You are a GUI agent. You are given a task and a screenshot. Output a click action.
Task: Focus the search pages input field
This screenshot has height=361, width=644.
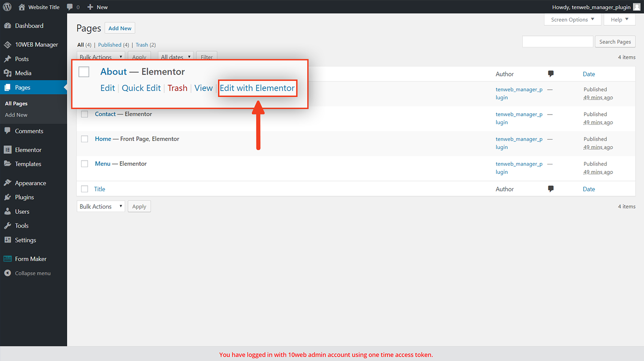(558, 42)
